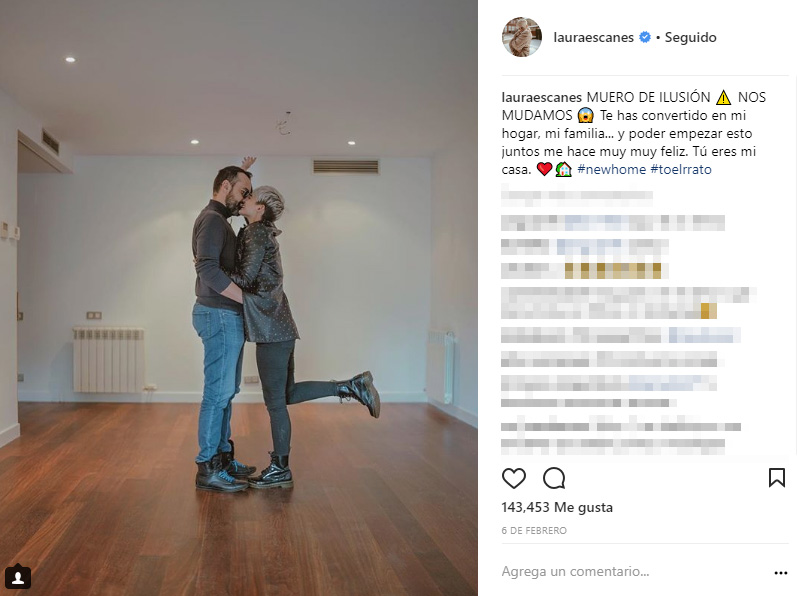Viewport: 797px width, 596px height.
Task: View the 143,453 Me gusta likes list
Action: [557, 507]
